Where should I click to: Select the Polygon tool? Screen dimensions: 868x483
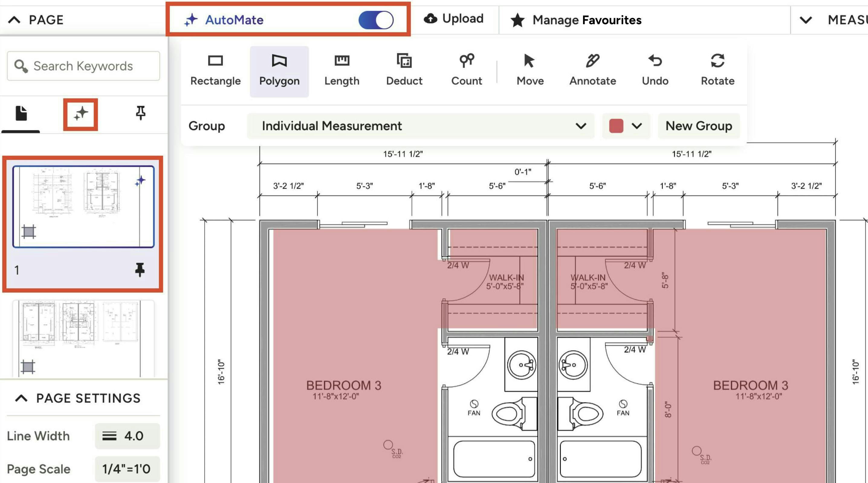tap(279, 71)
